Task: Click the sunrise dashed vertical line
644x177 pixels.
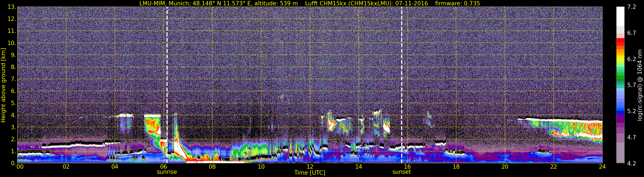Action: (x=167, y=85)
